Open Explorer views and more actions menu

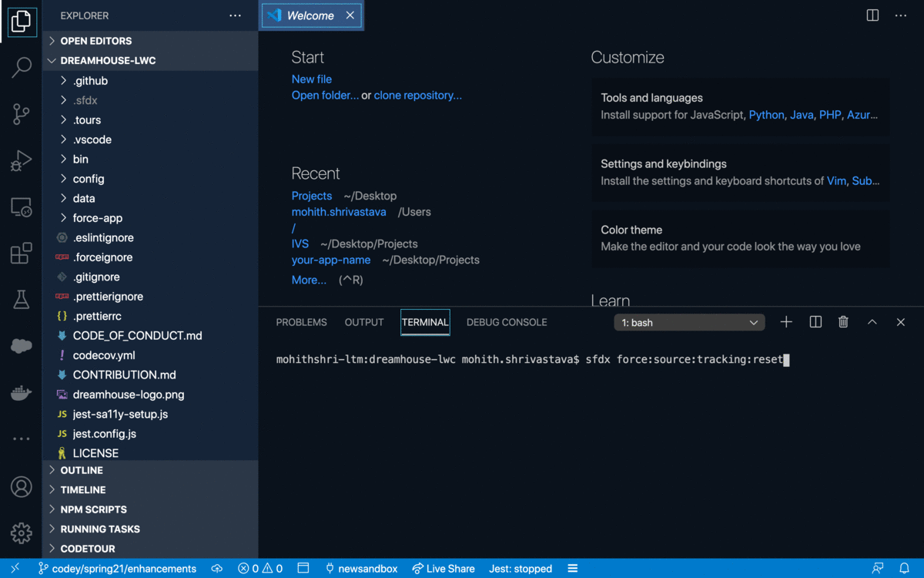pos(235,15)
